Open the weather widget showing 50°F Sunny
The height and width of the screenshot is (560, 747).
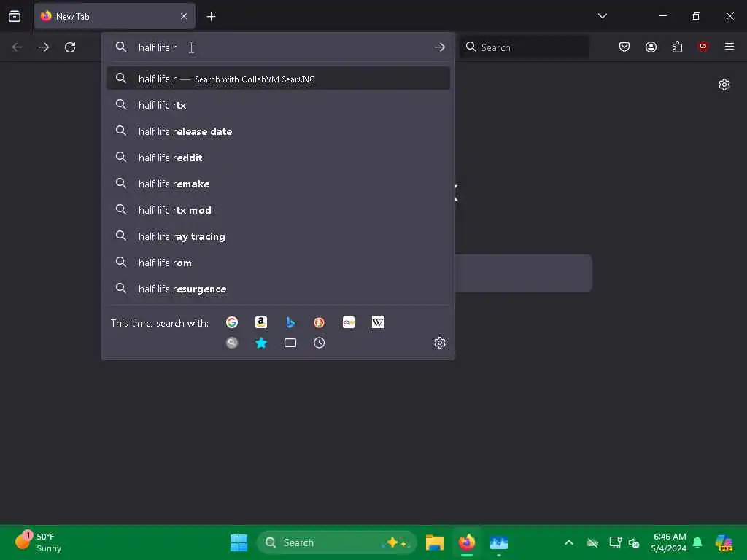pos(38,542)
